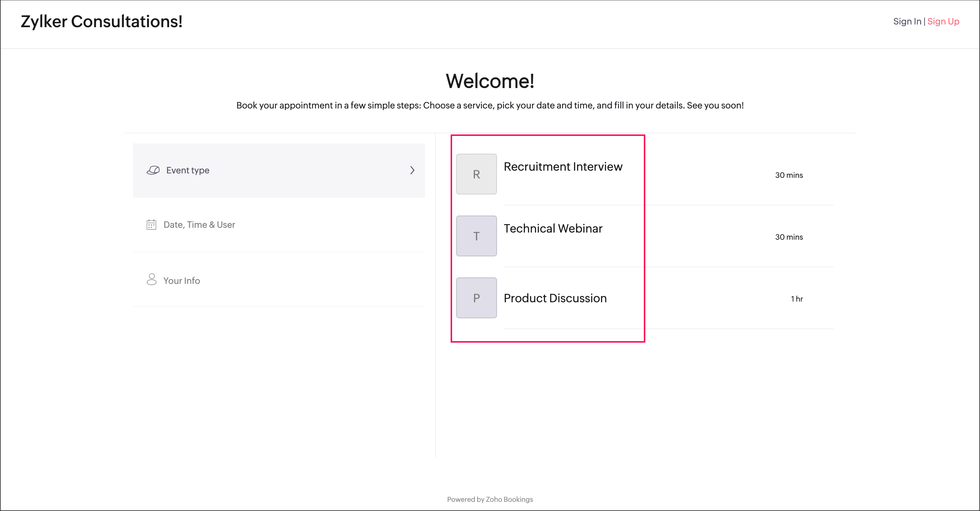Click the Zylker Consultations! title
The height and width of the screenshot is (511, 980).
click(102, 21)
